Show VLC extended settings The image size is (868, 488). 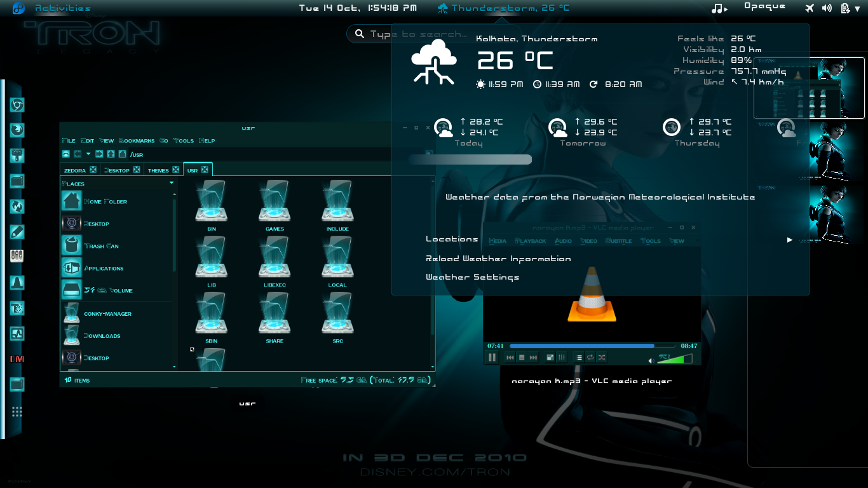click(562, 358)
